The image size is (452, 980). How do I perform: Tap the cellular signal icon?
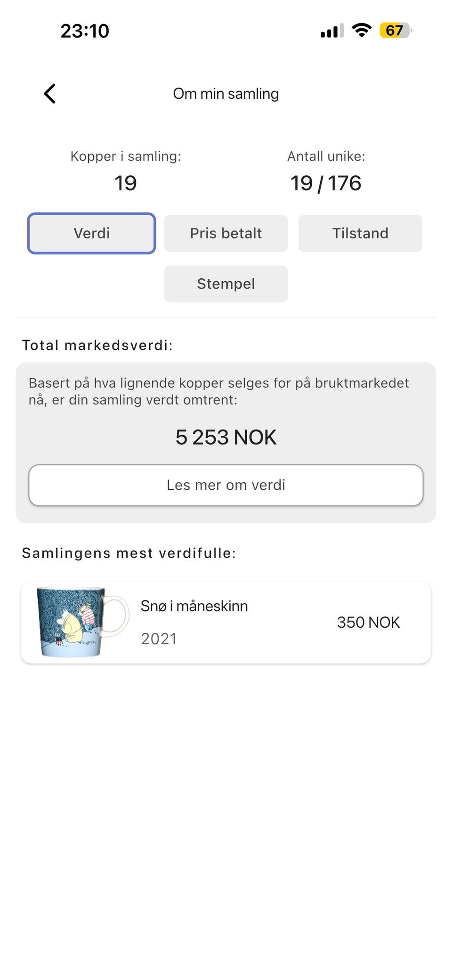pos(332,31)
